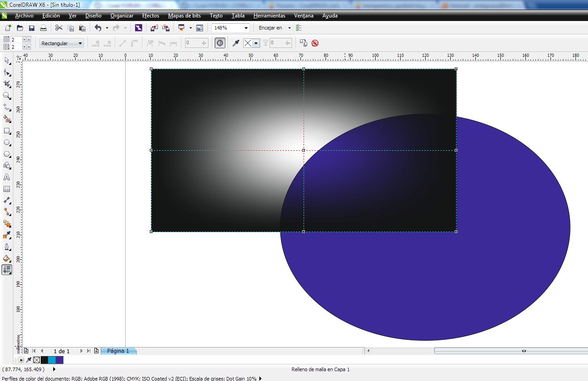Undo the last action
The image size is (588, 381).
(x=98, y=28)
